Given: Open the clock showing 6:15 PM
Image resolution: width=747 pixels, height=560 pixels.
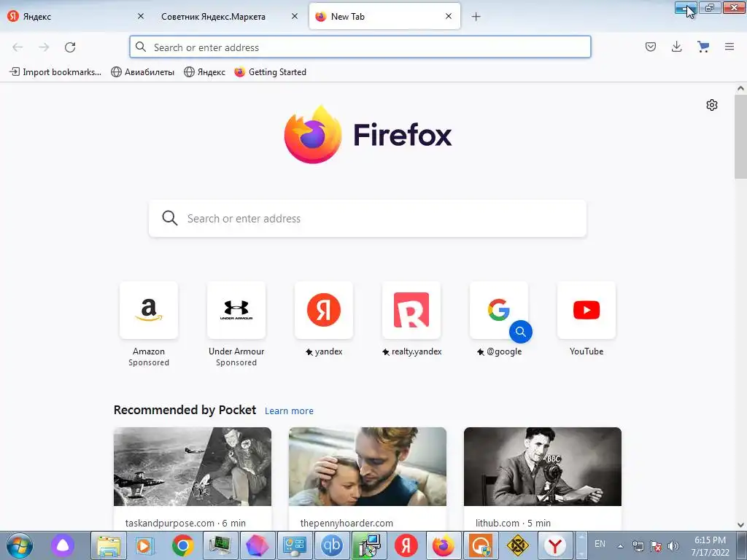Looking at the screenshot, I should coord(710,546).
